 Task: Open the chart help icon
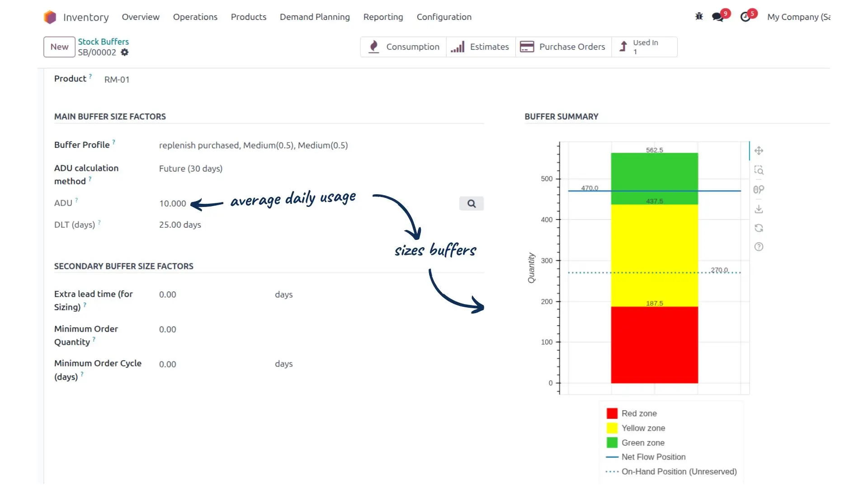759,247
